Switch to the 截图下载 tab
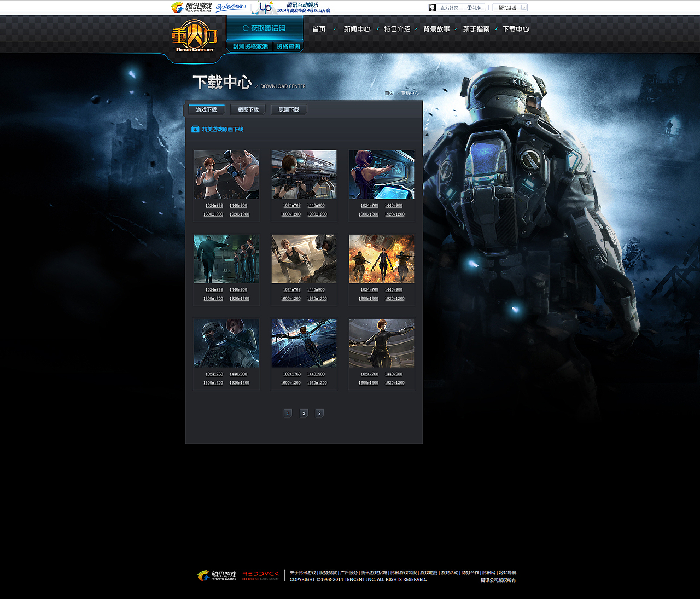 248,109
